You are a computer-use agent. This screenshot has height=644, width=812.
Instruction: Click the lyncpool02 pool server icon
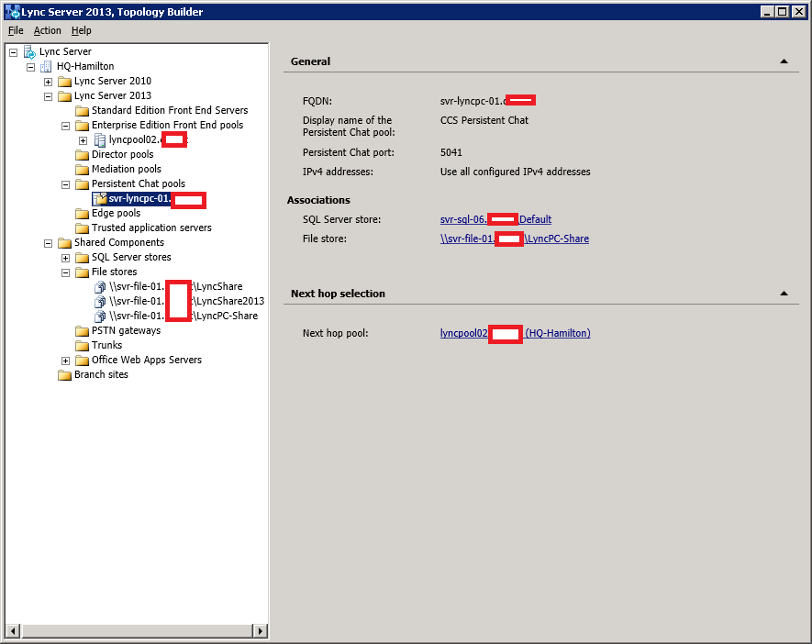click(100, 140)
